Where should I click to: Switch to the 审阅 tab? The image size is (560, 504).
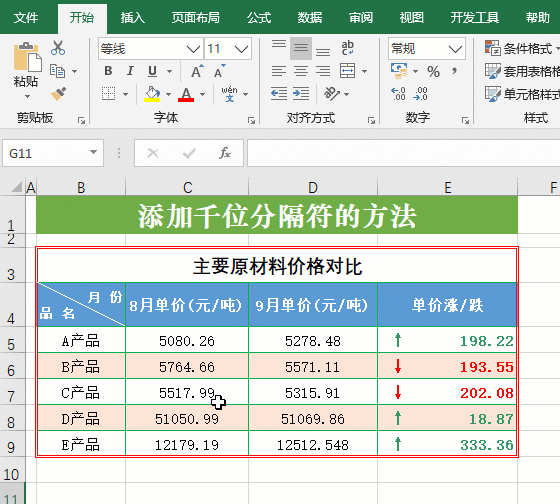(x=361, y=18)
